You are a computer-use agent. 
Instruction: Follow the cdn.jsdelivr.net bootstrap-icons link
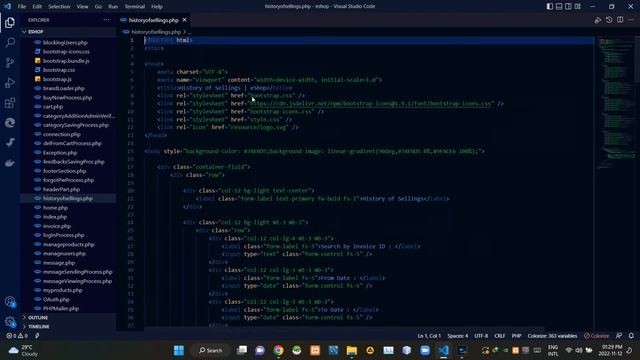[x=371, y=104]
